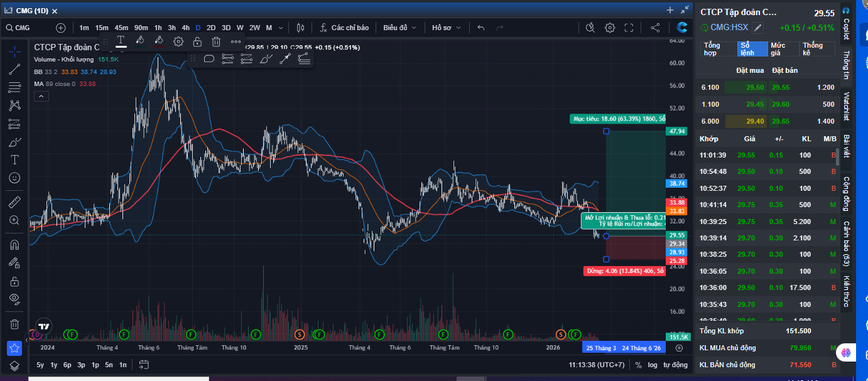Toggle visibility of all drawings with eye icon
This screenshot has height=381, width=868.
[14, 299]
